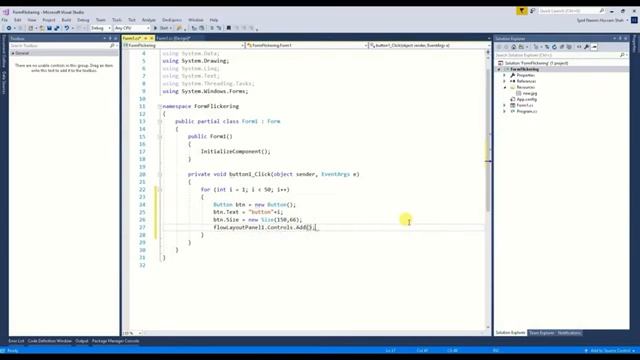This screenshot has width=640, height=360.
Task: Switch to the Team Explorer tab
Action: tap(542, 333)
